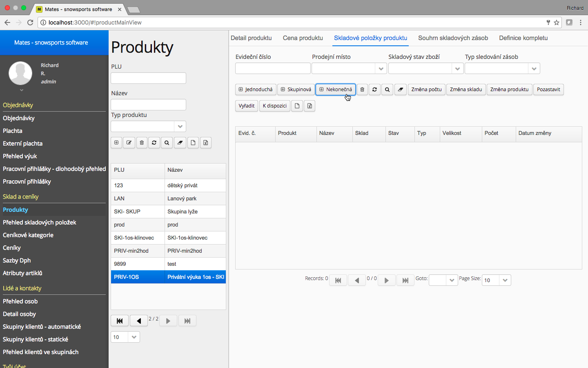Open the Goto page dropdown
The height and width of the screenshot is (368, 588).
[452, 280]
